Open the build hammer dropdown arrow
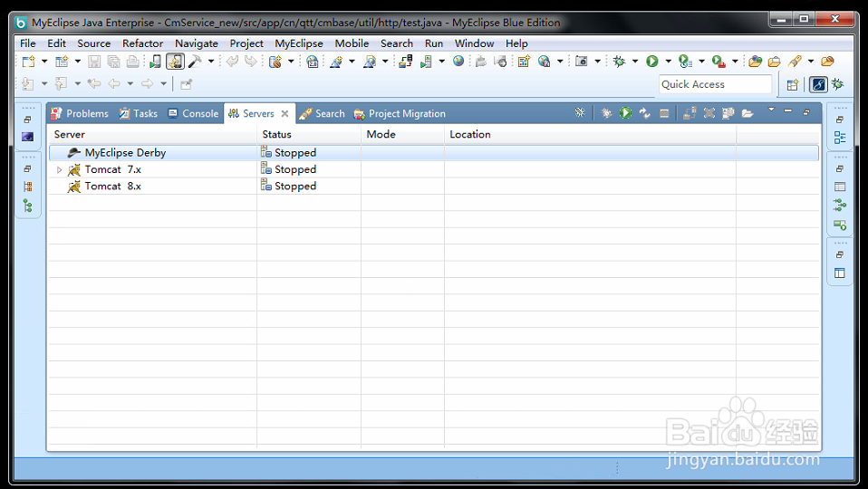Viewport: 868px width, 489px height. click(211, 62)
